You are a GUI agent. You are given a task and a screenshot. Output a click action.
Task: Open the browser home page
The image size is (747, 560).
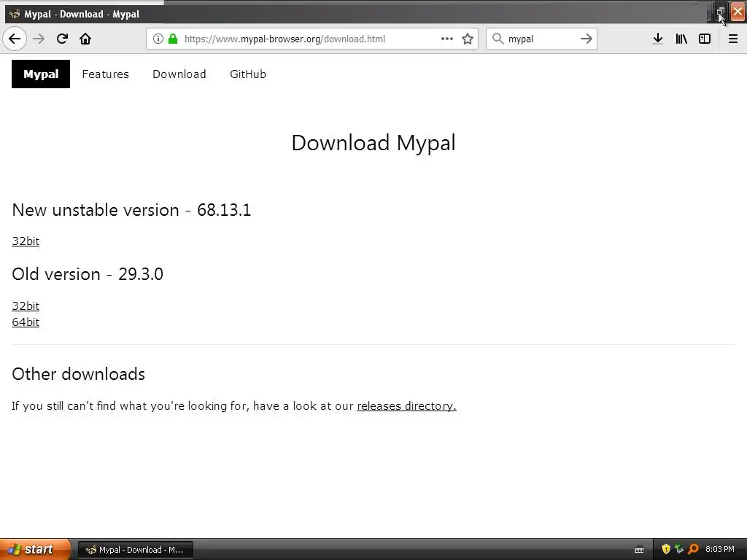[85, 39]
